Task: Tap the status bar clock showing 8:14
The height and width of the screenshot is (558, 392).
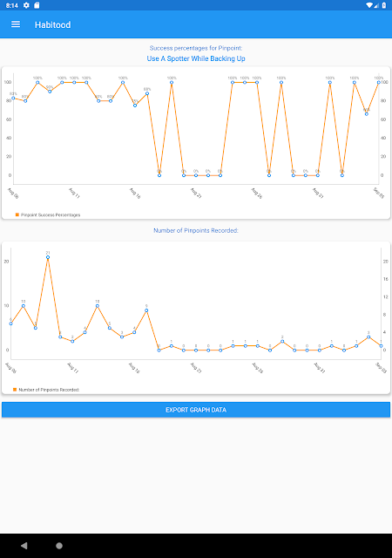Action: point(11,5)
